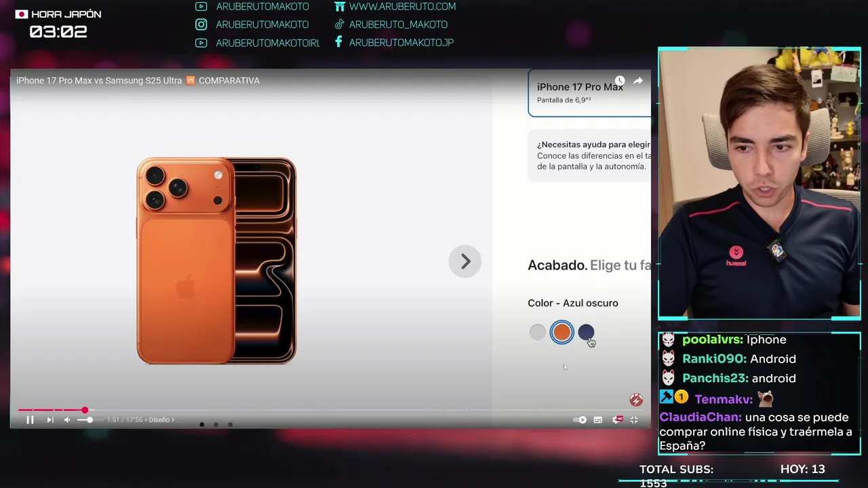868x488 pixels.
Task: Click the Color - Azul oscuro label
Action: (573, 303)
